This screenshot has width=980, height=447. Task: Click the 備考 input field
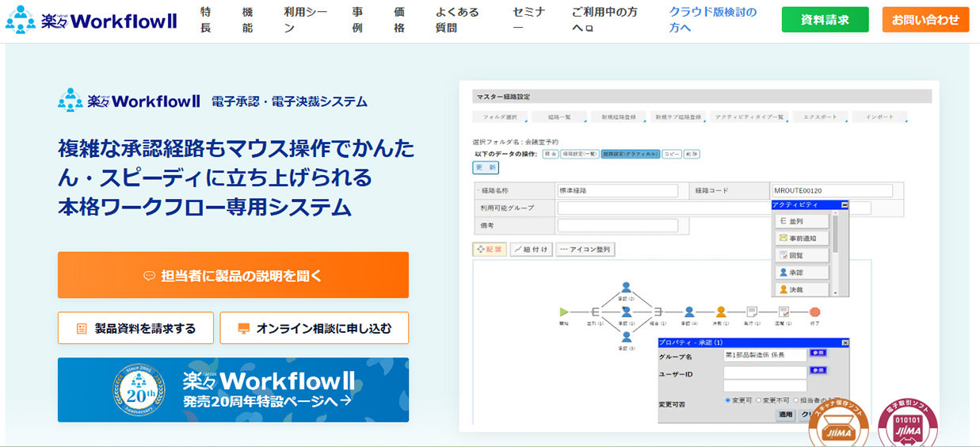pyautogui.click(x=618, y=226)
